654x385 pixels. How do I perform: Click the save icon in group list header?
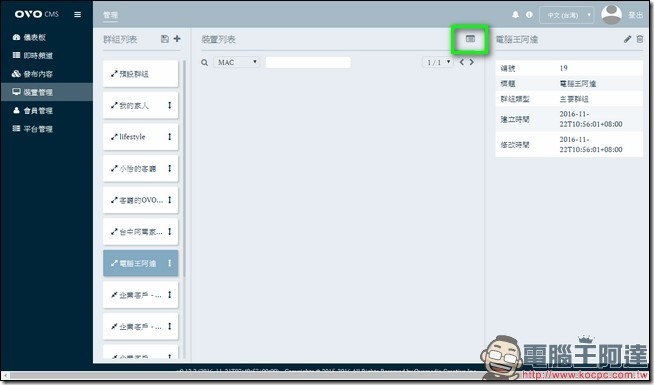click(165, 39)
